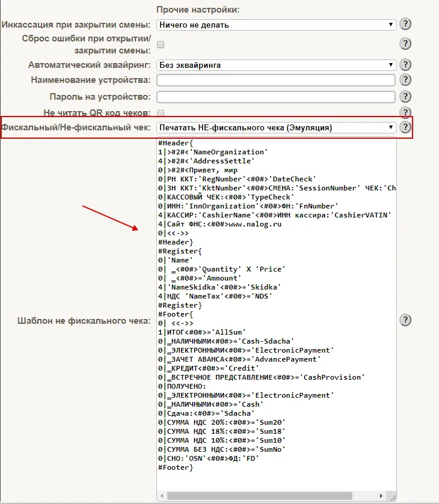Image resolution: width=439 pixels, height=504 pixels.
Task: Click the line with 'NameOrganization'
Action: pos(213,152)
